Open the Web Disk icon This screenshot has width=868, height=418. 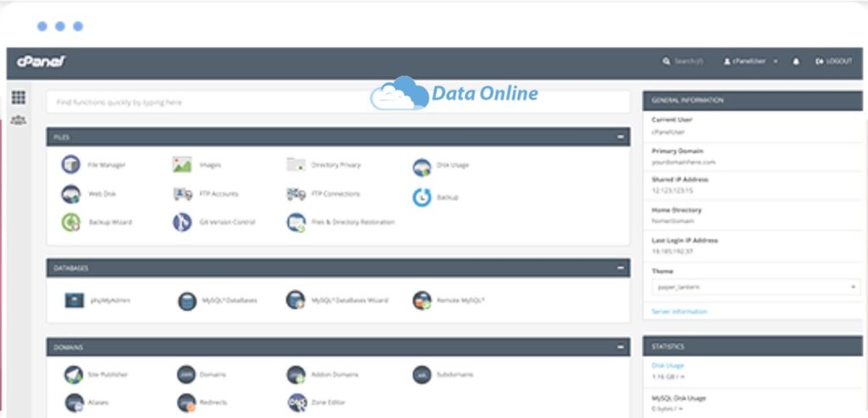tap(71, 194)
